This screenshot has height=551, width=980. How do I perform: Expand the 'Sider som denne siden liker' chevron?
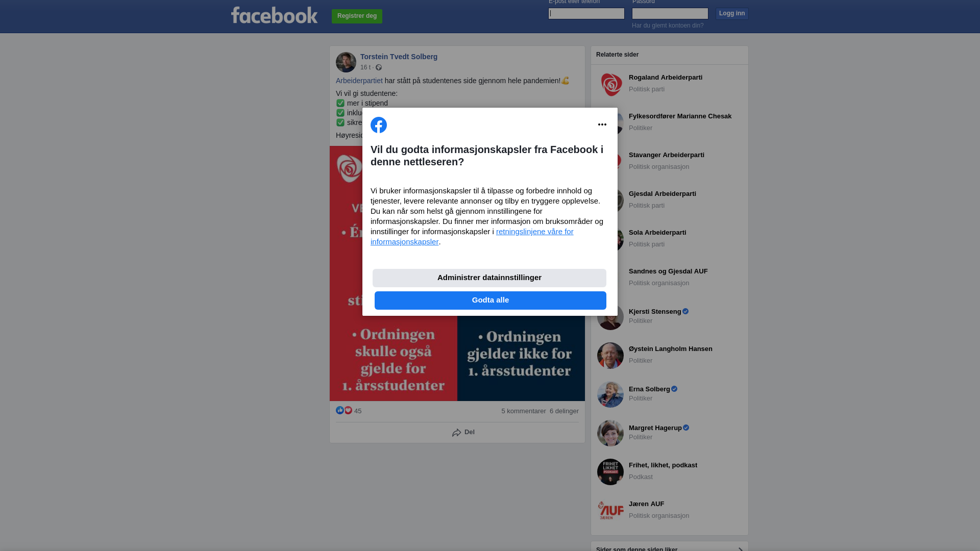[741, 549]
